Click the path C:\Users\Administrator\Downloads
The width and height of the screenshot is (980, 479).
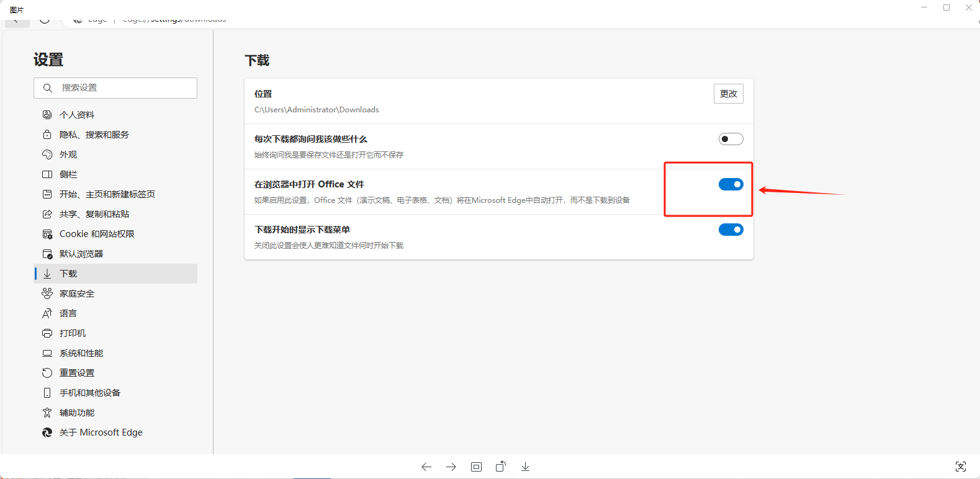[x=317, y=110]
